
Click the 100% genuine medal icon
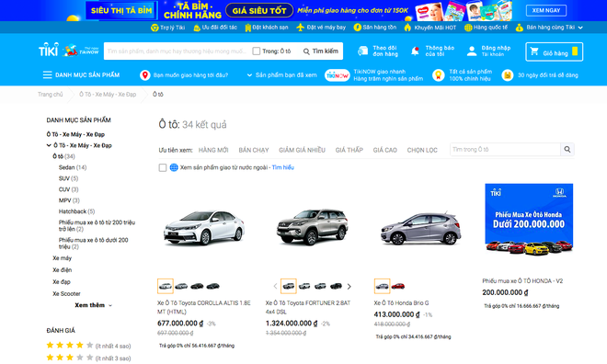(x=438, y=75)
